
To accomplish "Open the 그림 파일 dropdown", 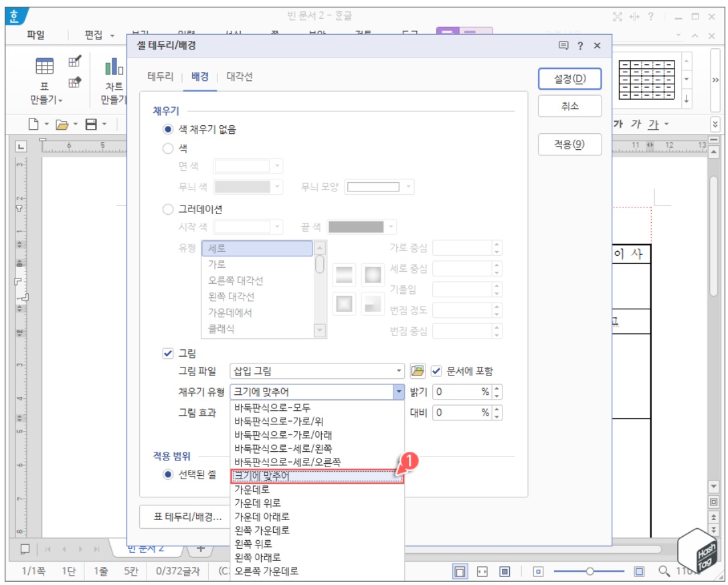I will point(317,371).
